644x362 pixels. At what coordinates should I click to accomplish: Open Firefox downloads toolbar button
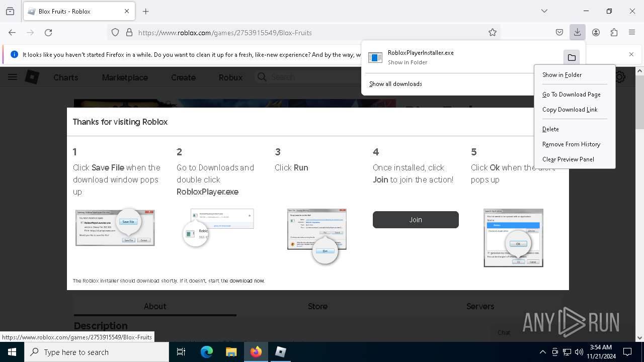577,32
